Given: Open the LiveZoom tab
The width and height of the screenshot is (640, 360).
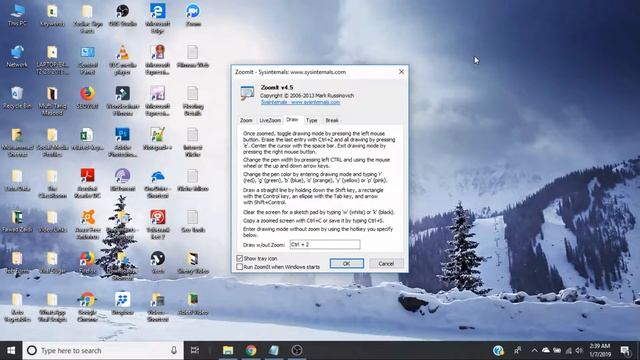Looking at the screenshot, I should click(270, 120).
